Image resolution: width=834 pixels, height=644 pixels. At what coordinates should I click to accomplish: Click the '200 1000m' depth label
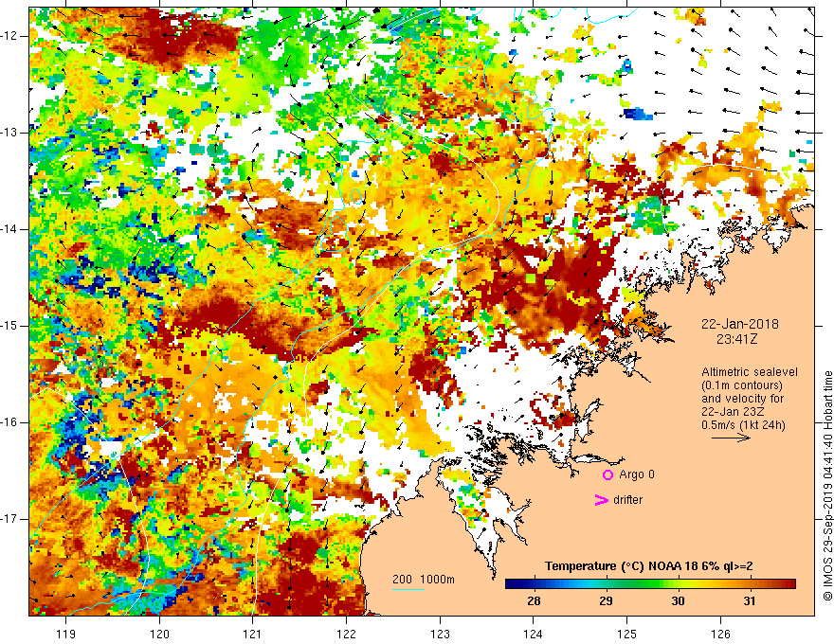tap(424, 580)
